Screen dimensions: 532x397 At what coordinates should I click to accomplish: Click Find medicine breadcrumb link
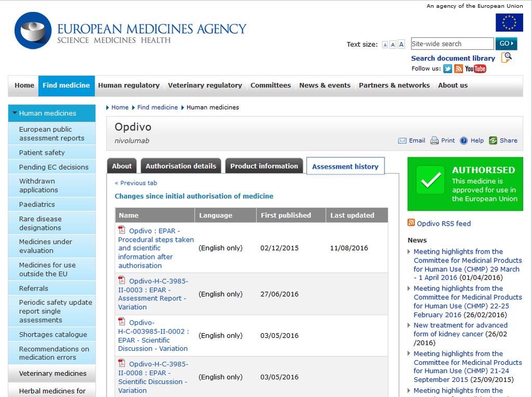pyautogui.click(x=157, y=107)
